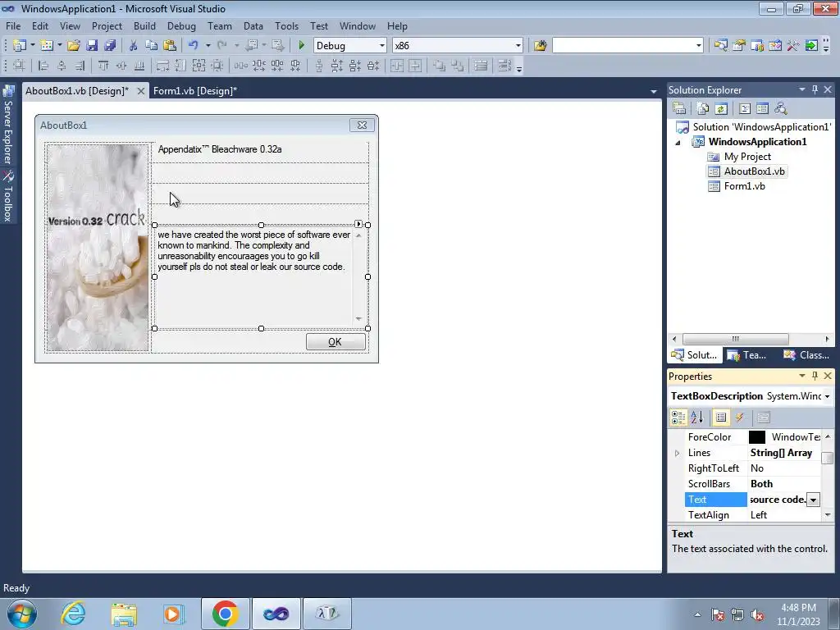Toggle Alphabetical sort in Properties panel
Image resolution: width=840 pixels, height=630 pixels.
[696, 418]
